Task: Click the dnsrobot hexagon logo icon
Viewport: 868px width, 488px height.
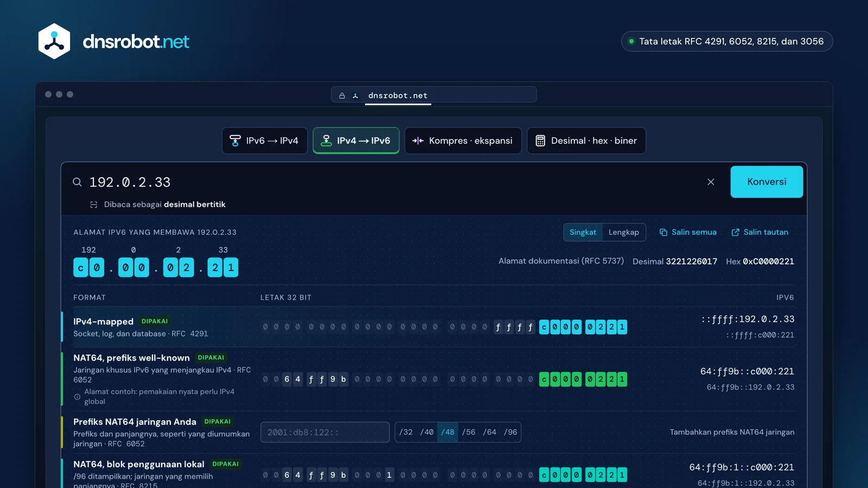Action: pyautogui.click(x=54, y=41)
